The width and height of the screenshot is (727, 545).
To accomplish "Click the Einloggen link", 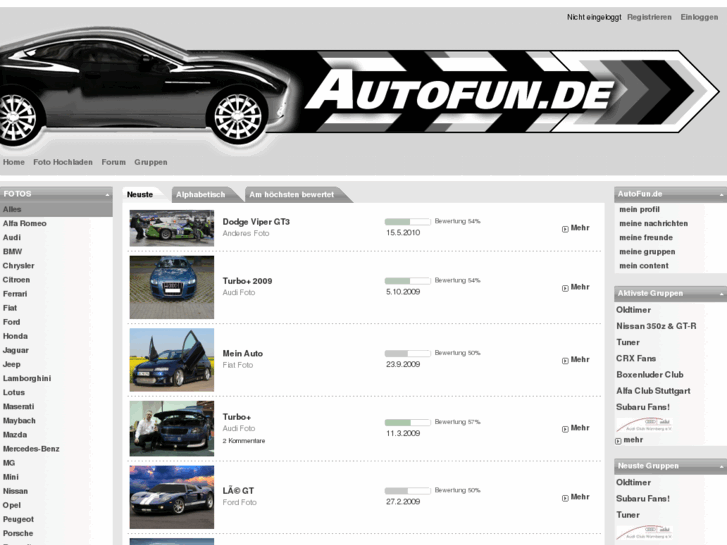I will tap(699, 17).
